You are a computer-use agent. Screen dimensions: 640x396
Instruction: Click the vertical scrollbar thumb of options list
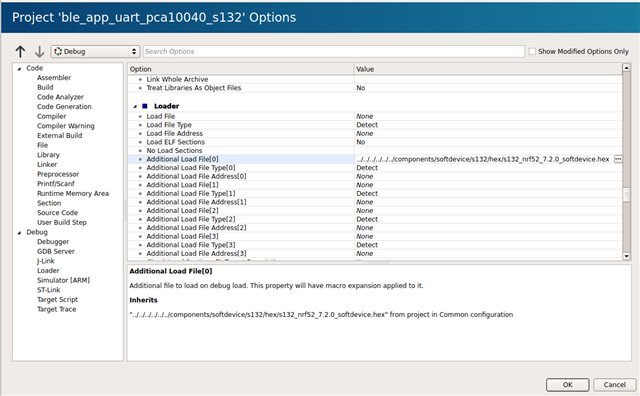[626, 195]
